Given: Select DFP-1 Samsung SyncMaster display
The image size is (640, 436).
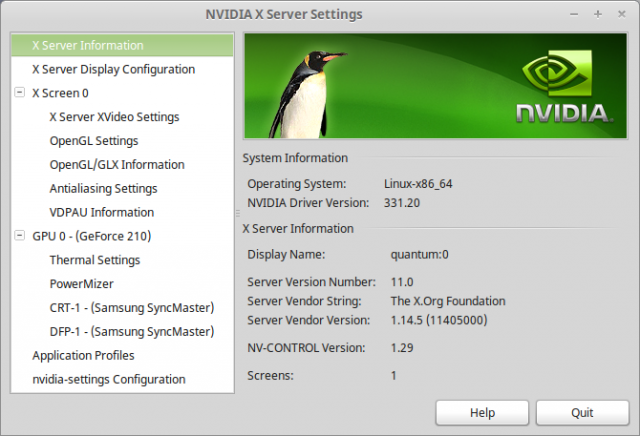Looking at the screenshot, I should (x=131, y=331).
